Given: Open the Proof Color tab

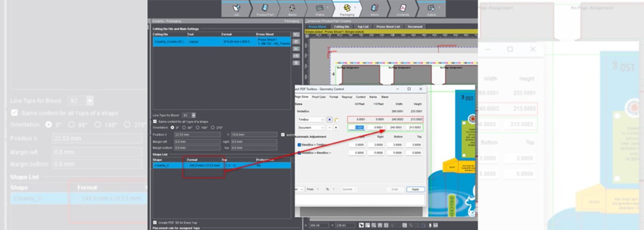Looking at the screenshot, I should 319,97.
